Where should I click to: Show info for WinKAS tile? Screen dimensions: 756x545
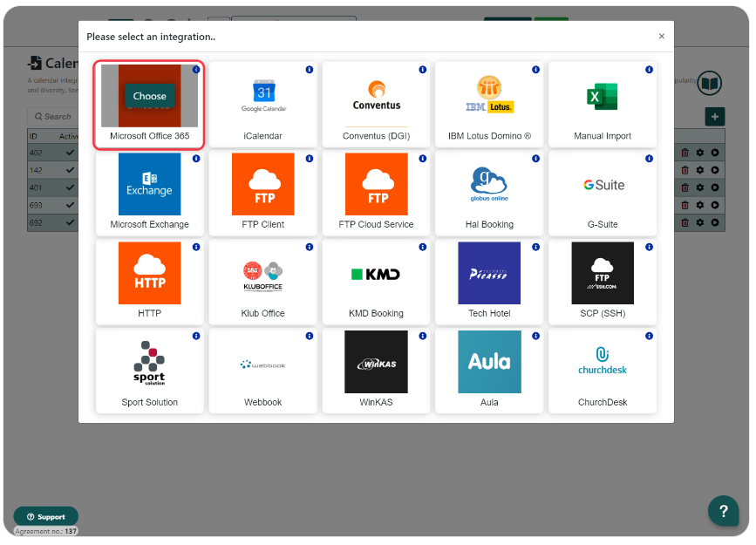[422, 336]
